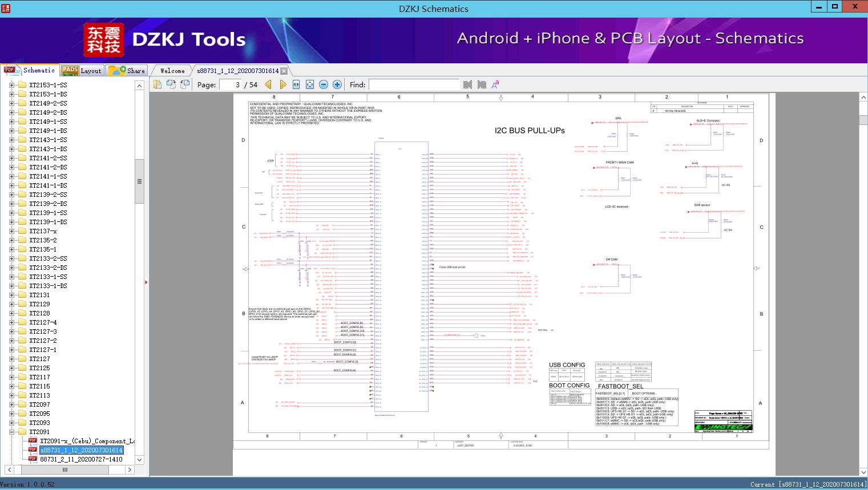Rotate page clockwise icon
Viewport: 868px width, 490px height.
(x=171, y=84)
